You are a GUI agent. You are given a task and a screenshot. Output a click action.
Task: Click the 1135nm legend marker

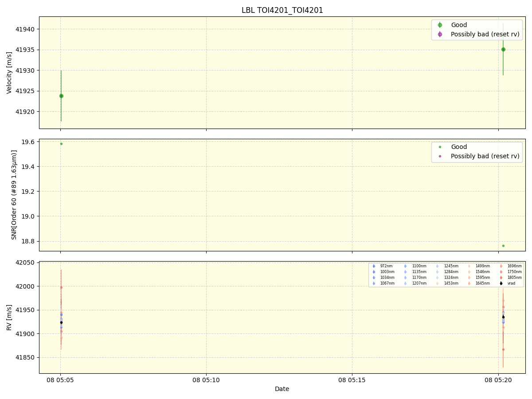coord(406,272)
